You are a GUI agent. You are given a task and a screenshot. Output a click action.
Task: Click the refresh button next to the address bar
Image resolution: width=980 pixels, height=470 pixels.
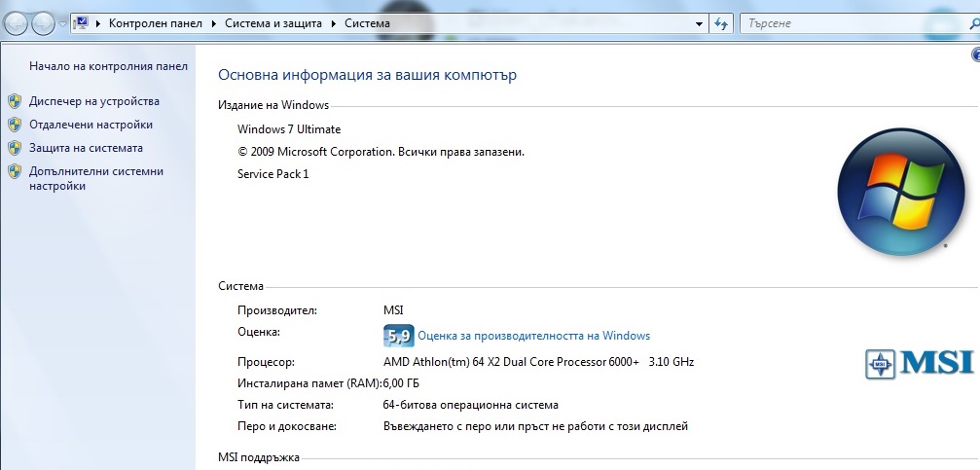click(x=721, y=23)
